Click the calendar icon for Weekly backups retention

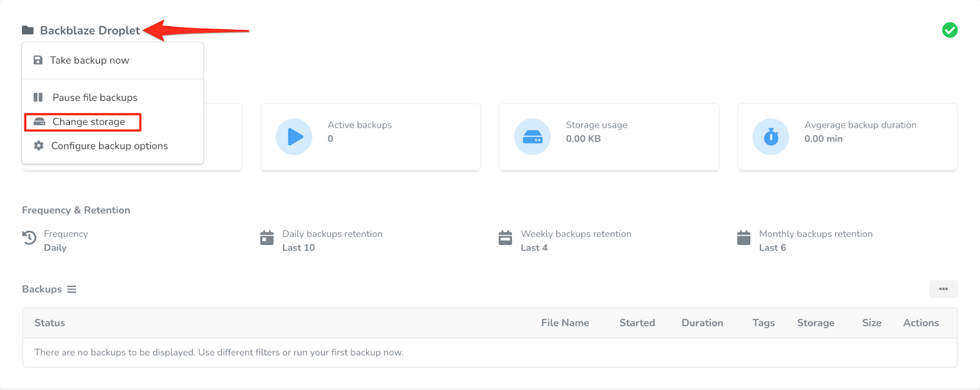[x=505, y=238]
